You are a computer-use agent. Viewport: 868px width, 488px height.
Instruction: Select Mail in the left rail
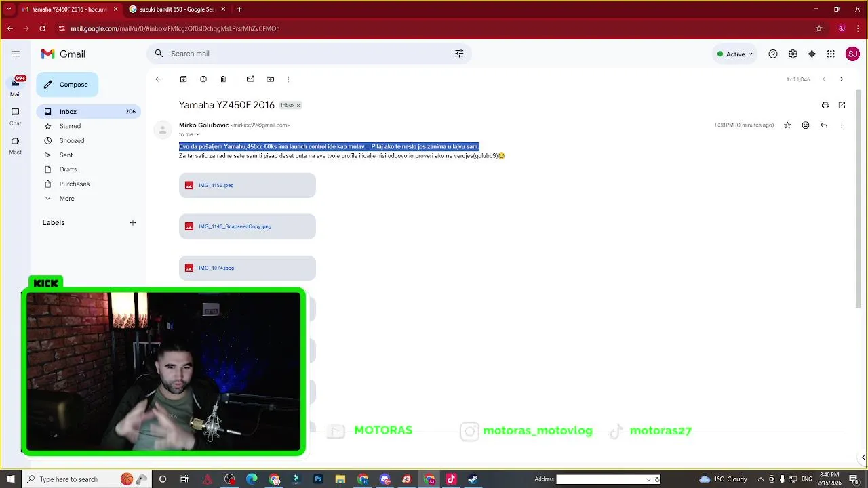(x=15, y=86)
